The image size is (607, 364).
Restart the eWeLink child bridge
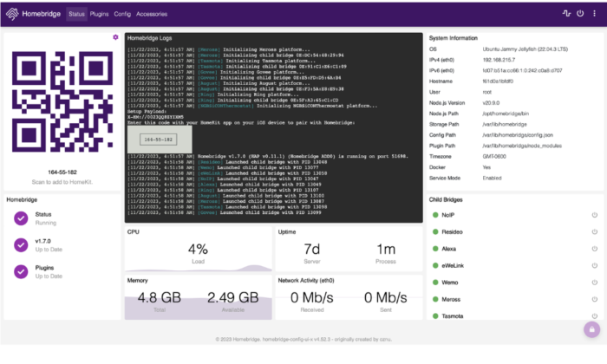click(595, 265)
